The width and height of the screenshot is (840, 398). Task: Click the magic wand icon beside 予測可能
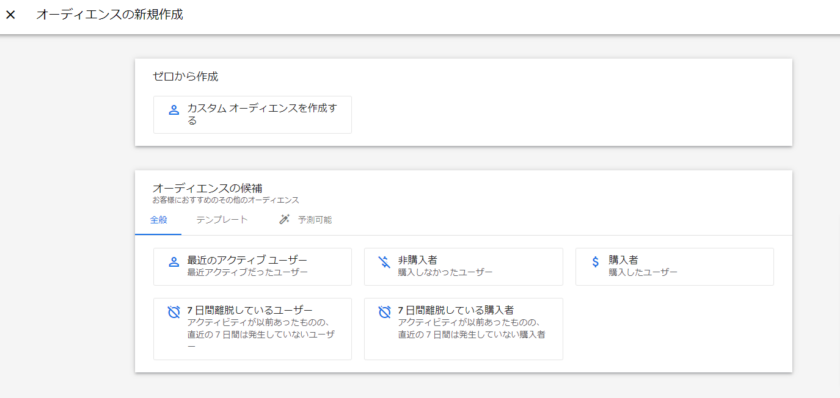click(284, 220)
